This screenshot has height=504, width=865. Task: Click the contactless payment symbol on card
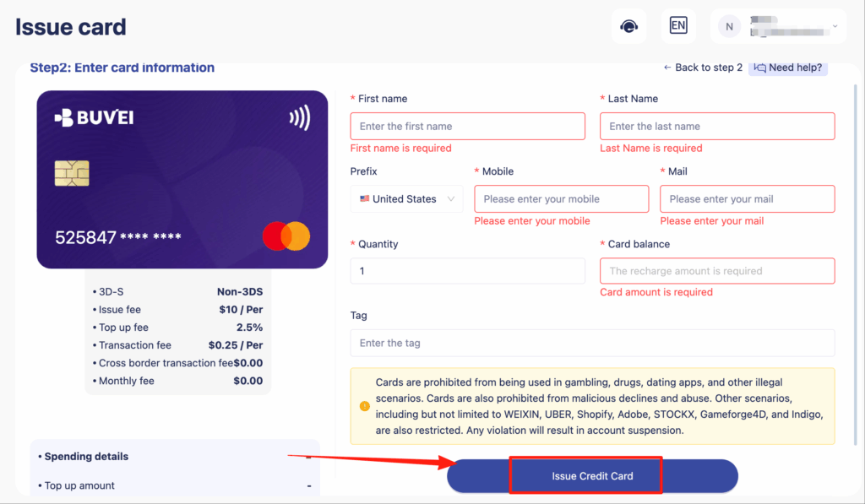pyautogui.click(x=300, y=118)
